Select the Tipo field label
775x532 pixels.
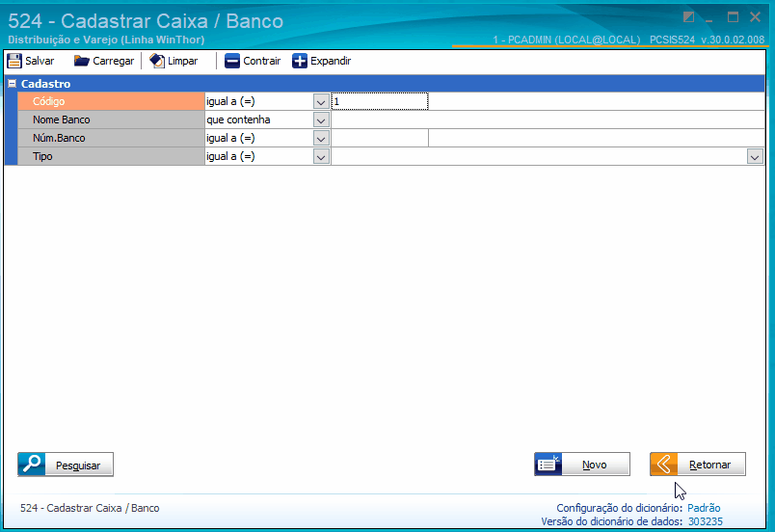pos(111,156)
